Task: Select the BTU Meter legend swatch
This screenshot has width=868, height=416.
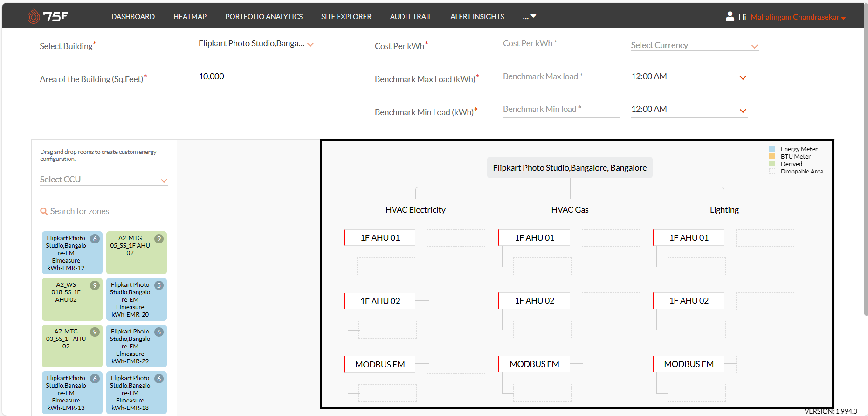Action: point(772,157)
